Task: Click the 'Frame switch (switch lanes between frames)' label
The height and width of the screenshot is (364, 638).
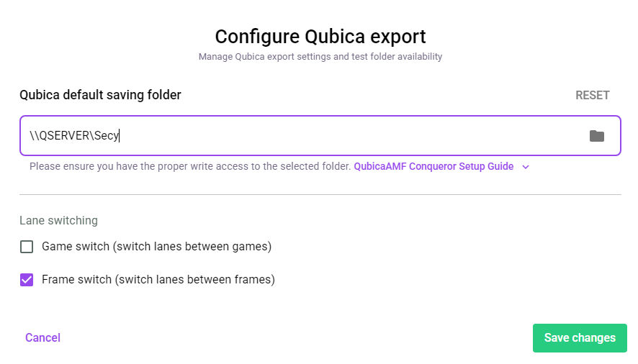Action: tap(158, 280)
